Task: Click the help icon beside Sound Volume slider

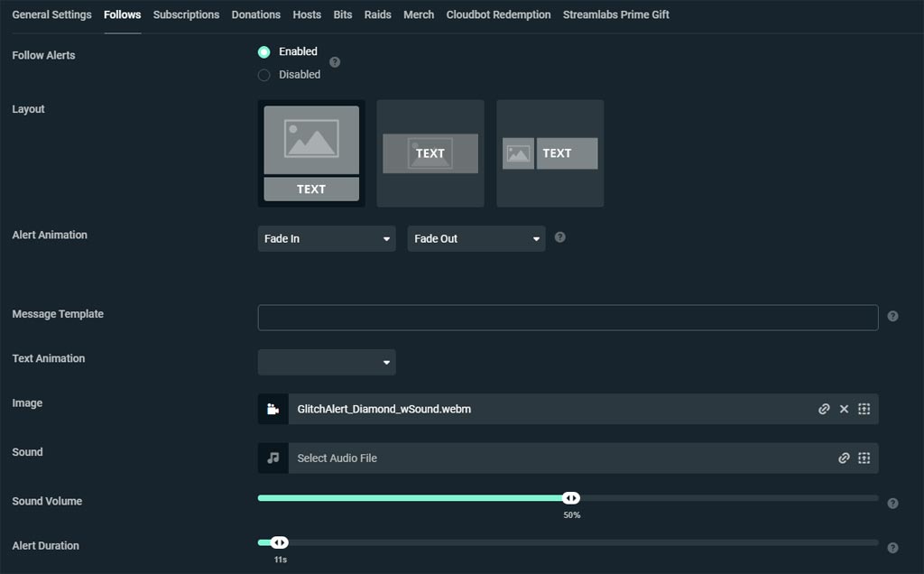Action: coord(892,504)
